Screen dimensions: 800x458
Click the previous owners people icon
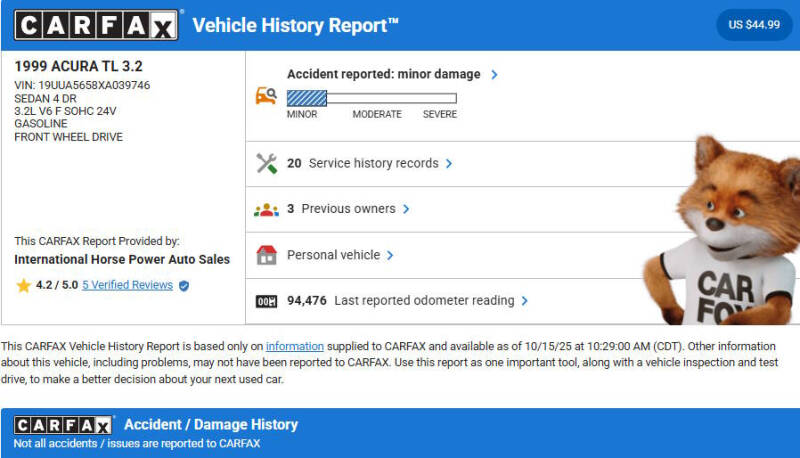pyautogui.click(x=266, y=209)
